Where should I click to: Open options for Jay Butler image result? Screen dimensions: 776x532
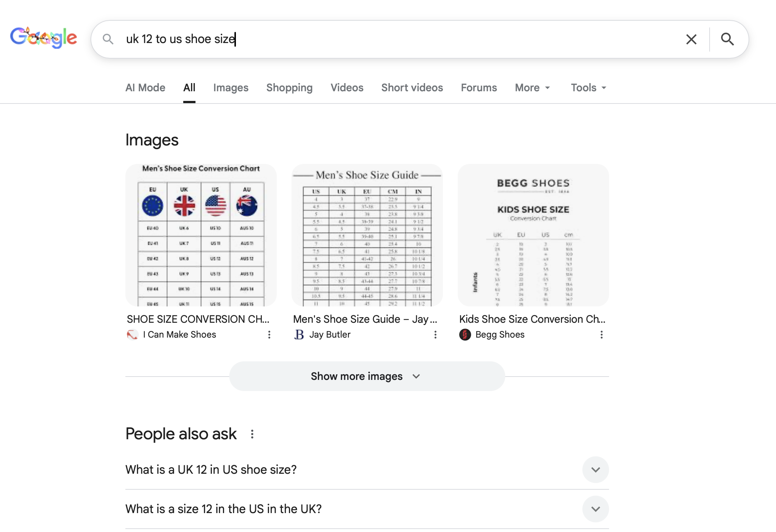(x=435, y=335)
